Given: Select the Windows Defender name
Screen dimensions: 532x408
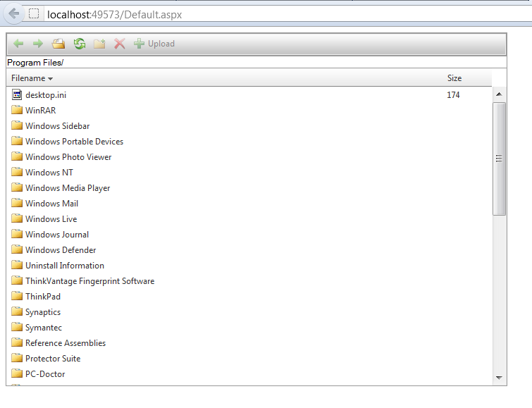Looking at the screenshot, I should pyautogui.click(x=61, y=250).
